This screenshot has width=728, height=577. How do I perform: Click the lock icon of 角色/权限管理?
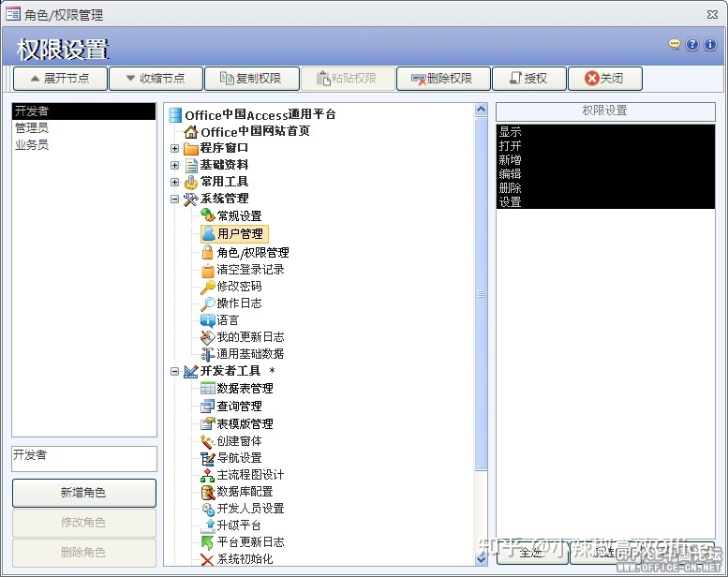(x=208, y=253)
